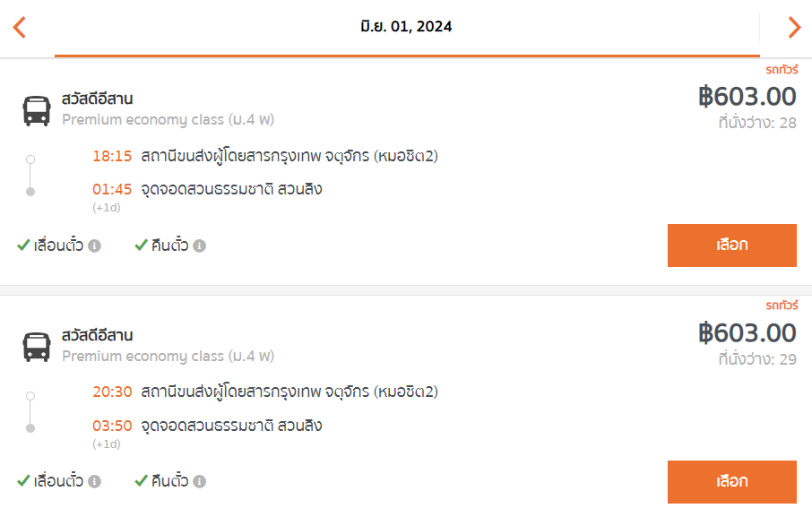The width and height of the screenshot is (812, 517).
Task: Click the ฿603.00 price on first trip
Action: click(747, 97)
